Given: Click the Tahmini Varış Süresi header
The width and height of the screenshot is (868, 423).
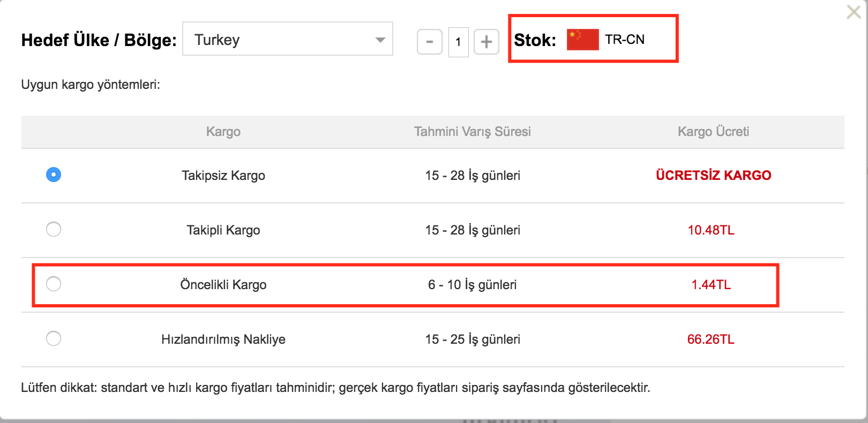Looking at the screenshot, I should click(473, 132).
